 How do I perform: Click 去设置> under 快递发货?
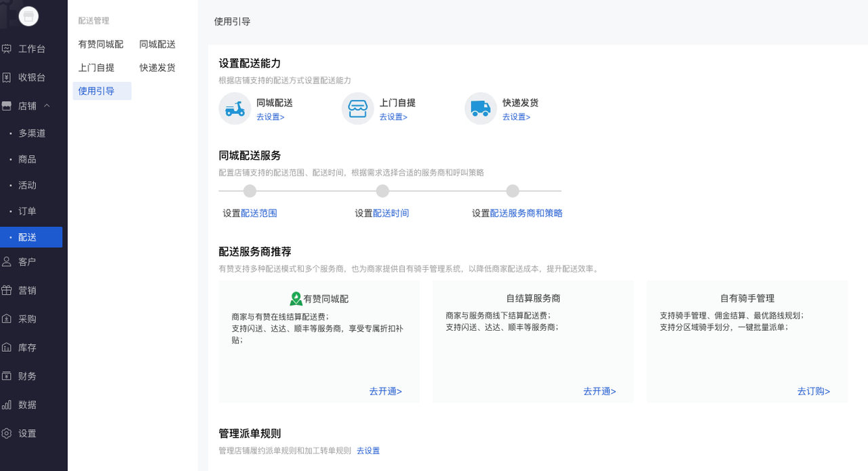[x=517, y=117]
